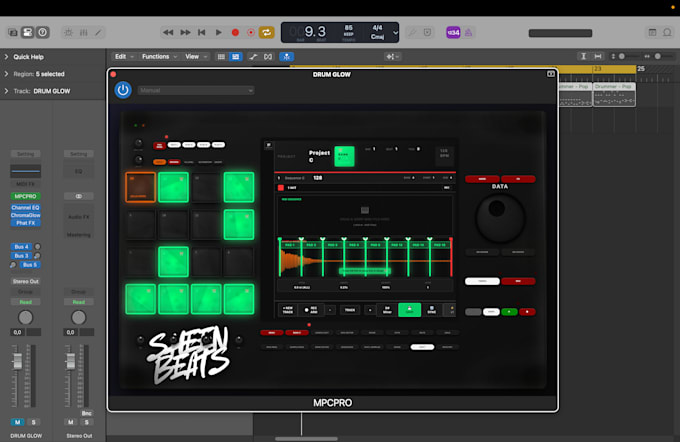Open the MPCPRO instrument slot
Viewport: 680px width, 442px height.
click(x=26, y=196)
